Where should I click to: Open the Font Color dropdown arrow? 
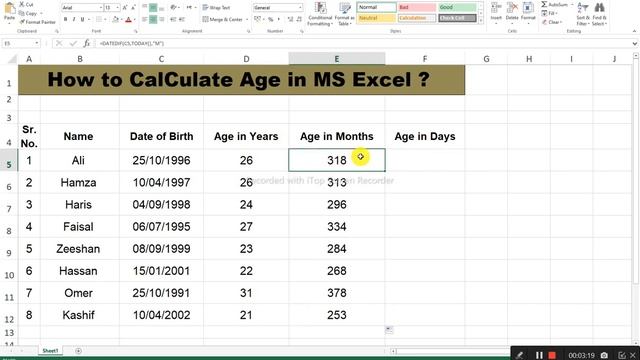134,20
